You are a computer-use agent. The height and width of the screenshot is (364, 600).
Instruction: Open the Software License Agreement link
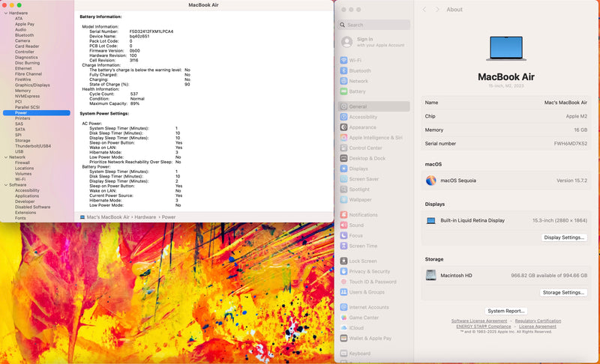(x=478, y=321)
